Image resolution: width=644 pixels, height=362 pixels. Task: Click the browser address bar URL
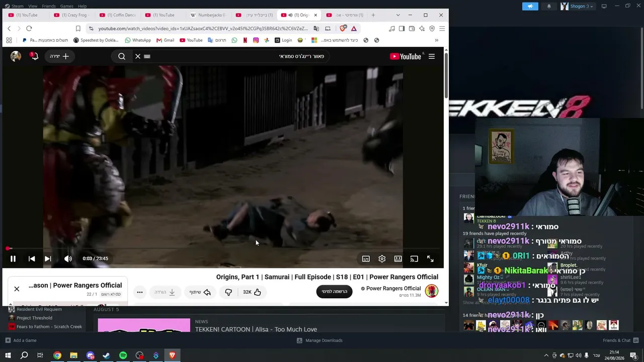(203, 29)
